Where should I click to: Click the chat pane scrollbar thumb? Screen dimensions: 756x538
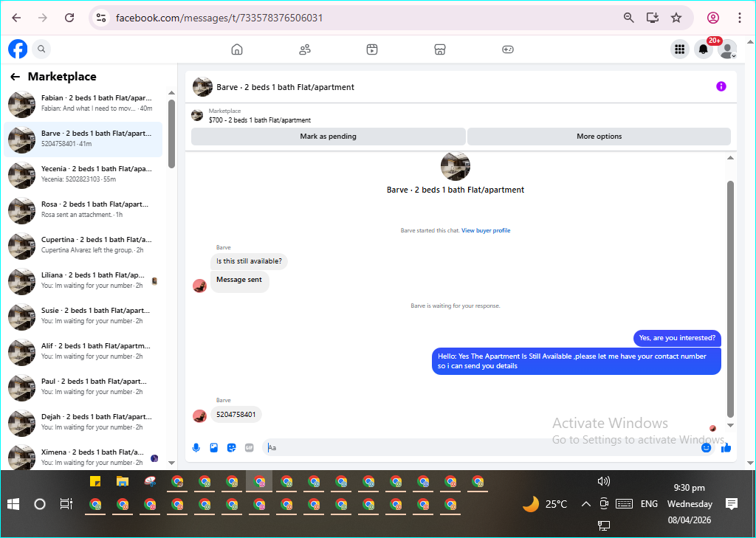click(x=730, y=299)
